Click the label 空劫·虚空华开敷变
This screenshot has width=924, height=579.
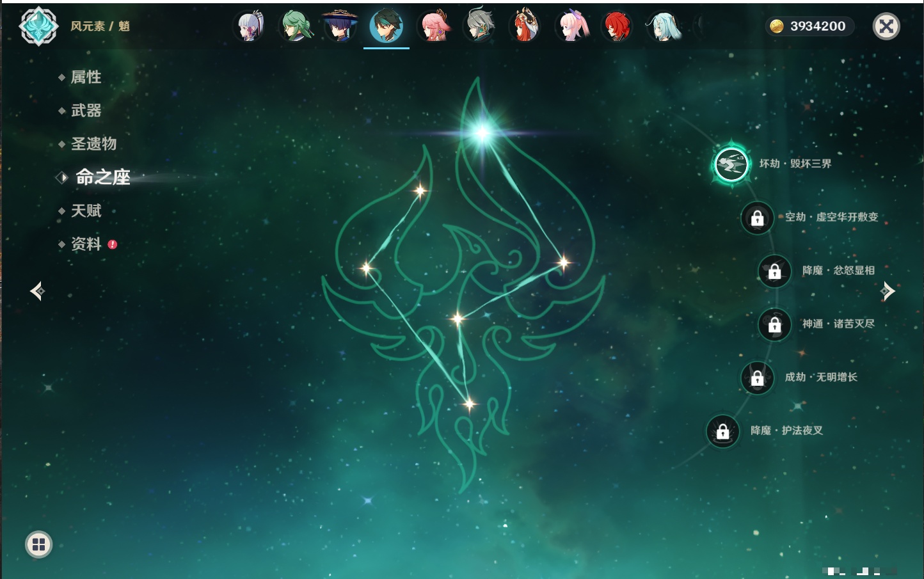pos(832,217)
